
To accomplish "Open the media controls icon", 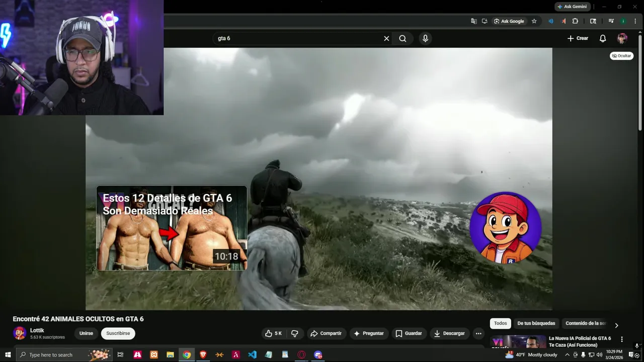I will (611, 21).
